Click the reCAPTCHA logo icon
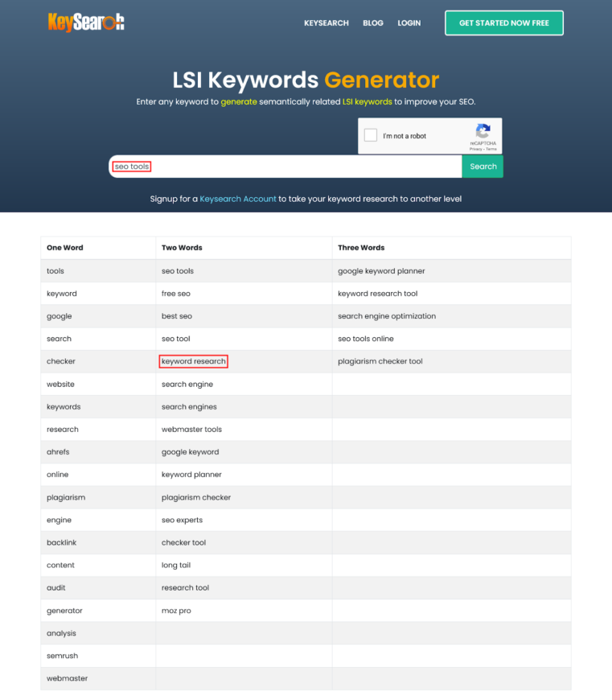The height and width of the screenshot is (700, 612). click(483, 131)
